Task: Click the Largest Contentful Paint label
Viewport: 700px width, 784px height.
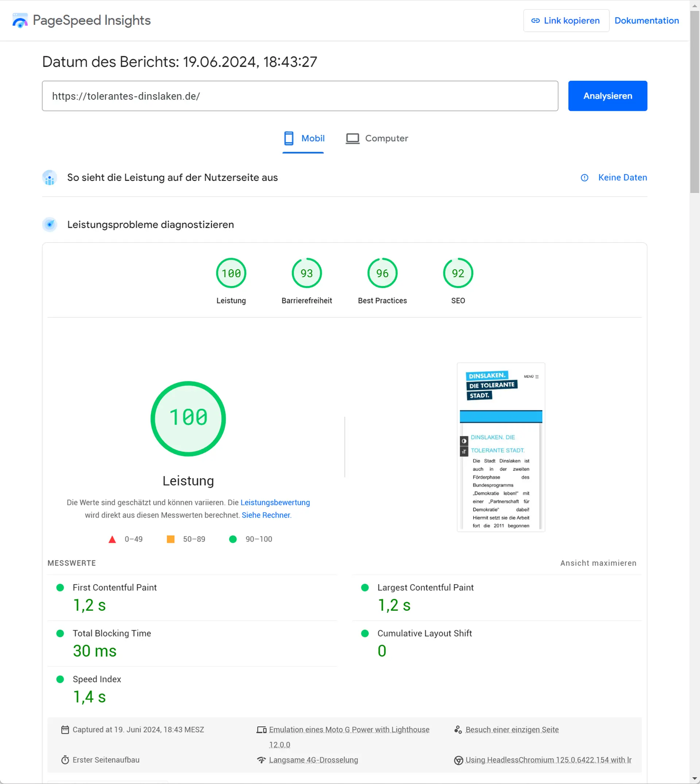Action: (425, 588)
